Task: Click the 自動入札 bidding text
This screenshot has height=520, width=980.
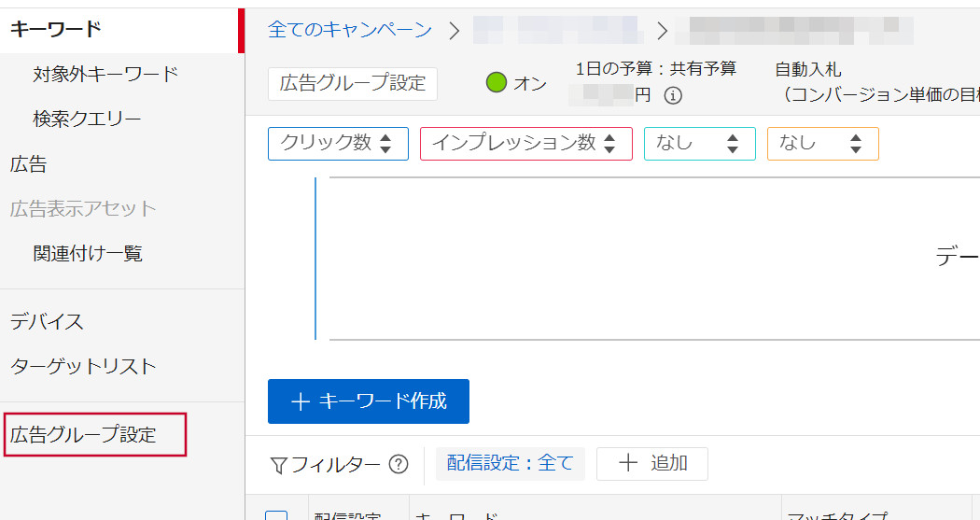Action: point(808,69)
